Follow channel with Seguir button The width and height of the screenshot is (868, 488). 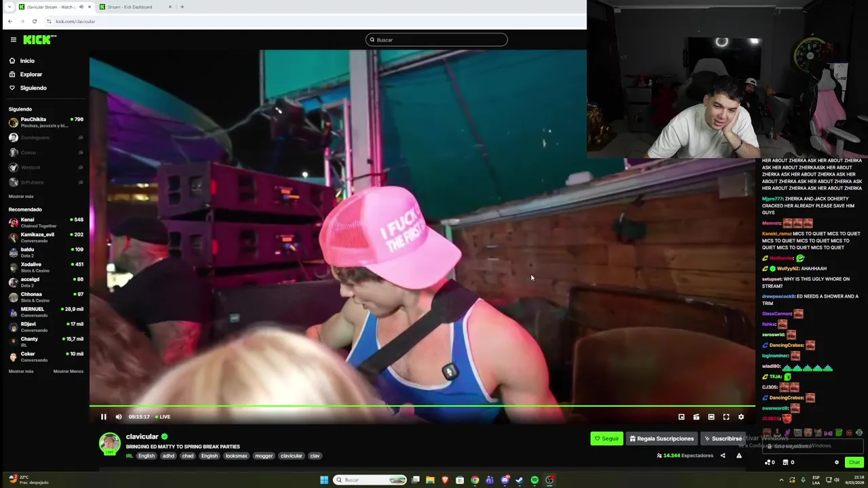607,439
